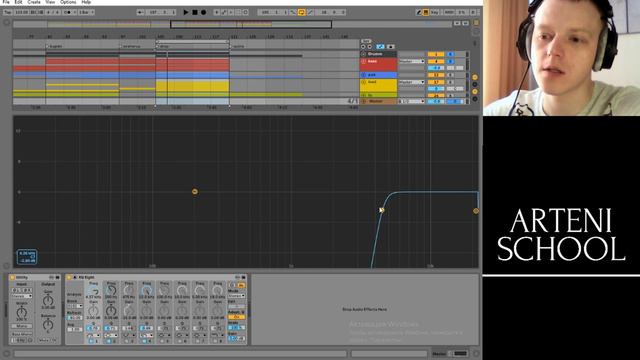Viewport: 640px width, 360px height.
Task: Toggle the EQ Eight headphone audition icon
Action: point(233,285)
